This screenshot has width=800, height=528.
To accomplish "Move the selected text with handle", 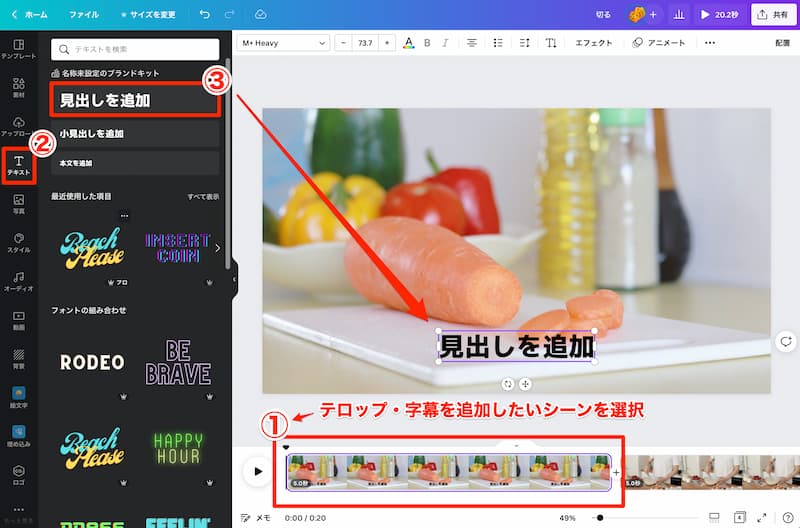I will click(525, 384).
